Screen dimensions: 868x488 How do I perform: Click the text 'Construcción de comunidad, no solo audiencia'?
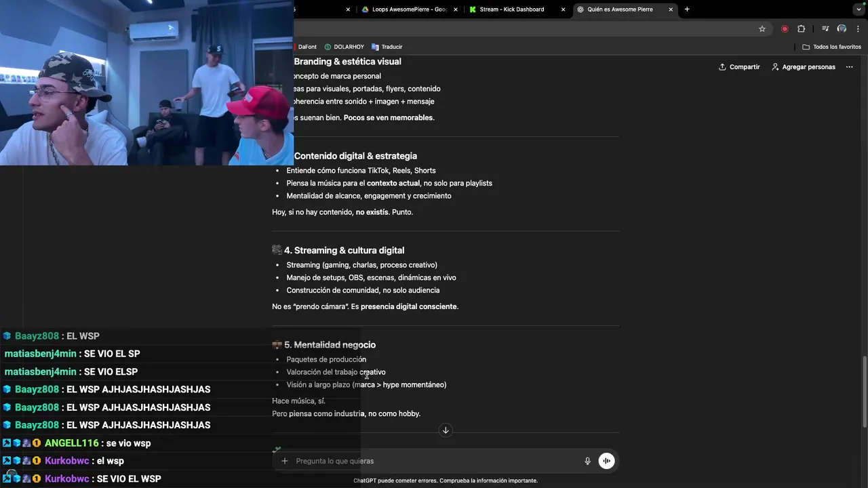[x=363, y=290]
